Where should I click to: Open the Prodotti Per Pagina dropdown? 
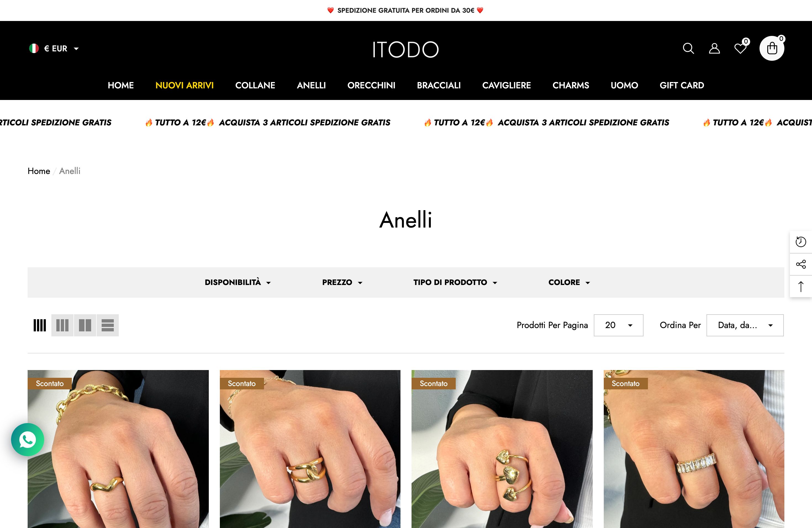click(618, 325)
